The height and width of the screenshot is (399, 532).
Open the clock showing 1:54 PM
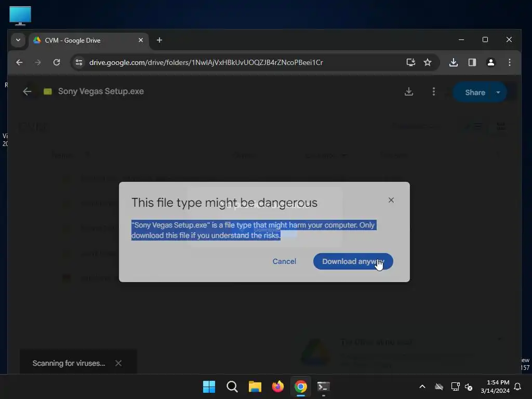coord(495,387)
